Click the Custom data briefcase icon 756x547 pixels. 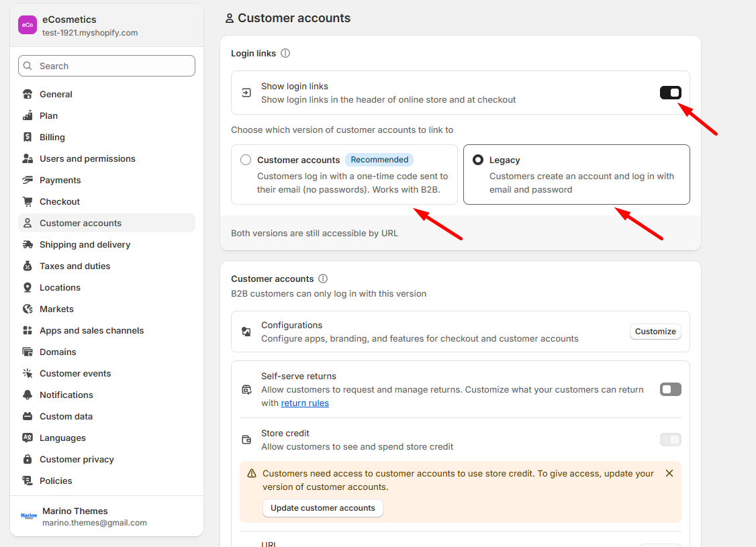point(28,416)
